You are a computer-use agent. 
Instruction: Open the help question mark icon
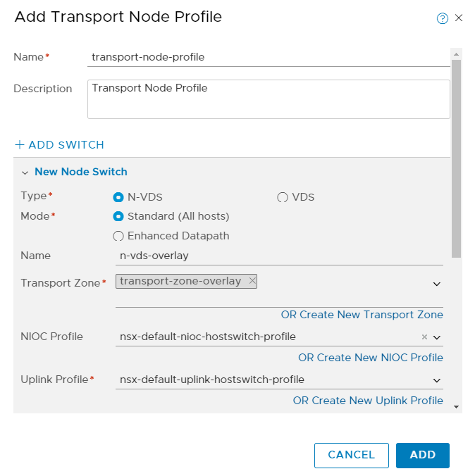[x=443, y=18]
